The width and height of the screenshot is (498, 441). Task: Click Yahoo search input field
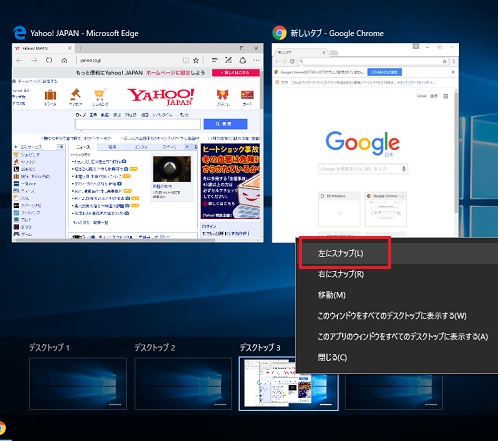click(138, 124)
